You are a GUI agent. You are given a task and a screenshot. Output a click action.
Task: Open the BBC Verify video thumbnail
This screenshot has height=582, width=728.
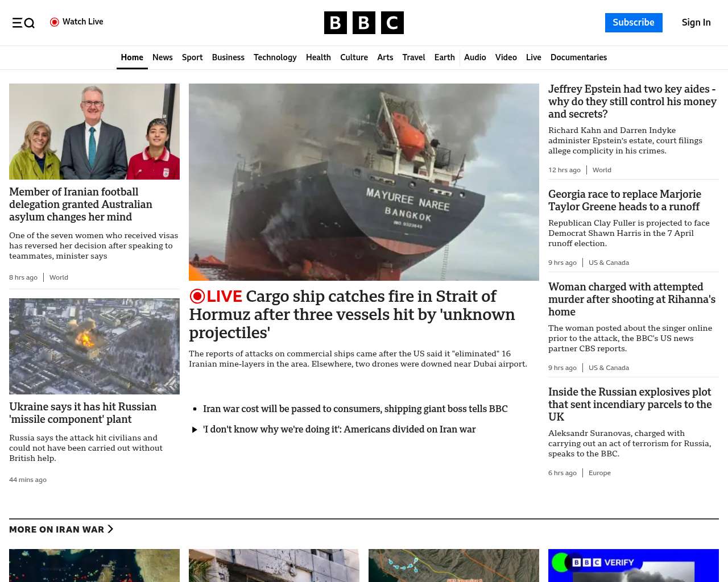click(634, 566)
